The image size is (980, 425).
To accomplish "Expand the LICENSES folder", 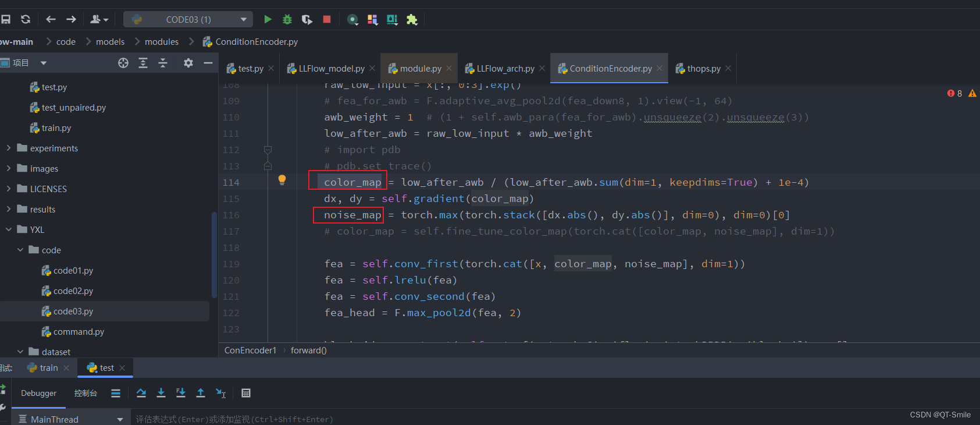I will click(x=8, y=189).
